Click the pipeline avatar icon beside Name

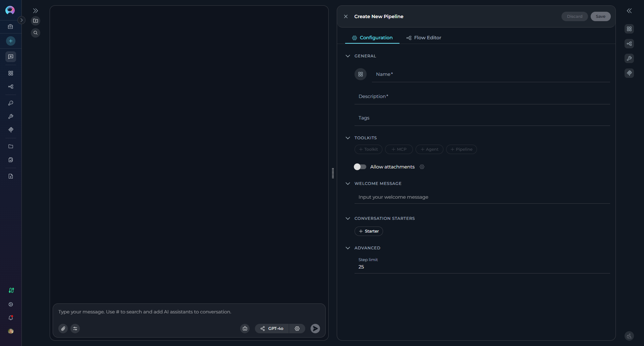point(361,74)
